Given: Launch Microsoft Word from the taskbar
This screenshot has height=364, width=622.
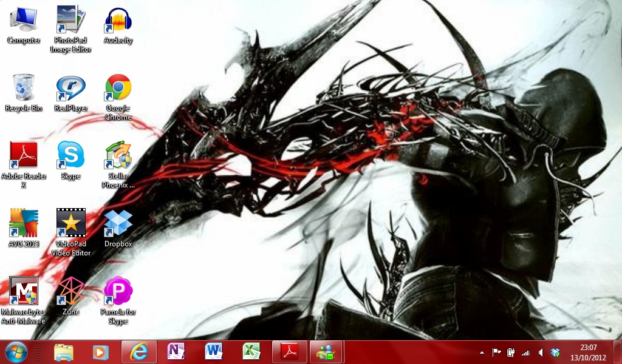Looking at the screenshot, I should coord(213,352).
